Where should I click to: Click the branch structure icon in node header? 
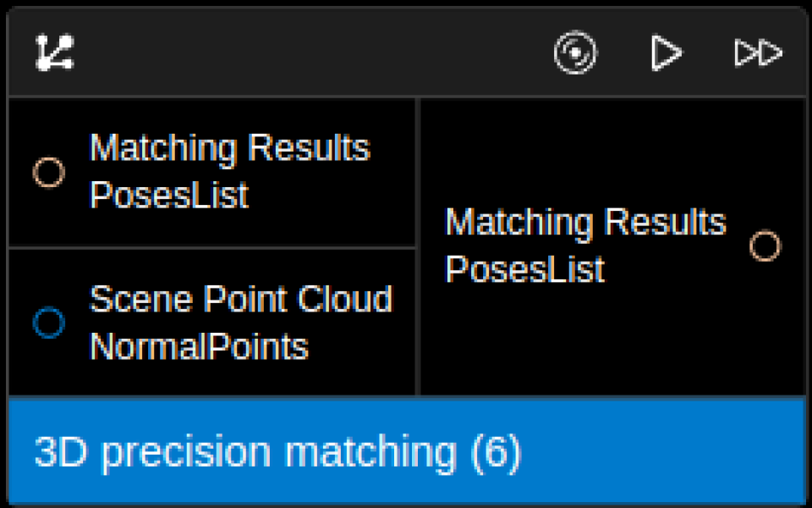55,52
